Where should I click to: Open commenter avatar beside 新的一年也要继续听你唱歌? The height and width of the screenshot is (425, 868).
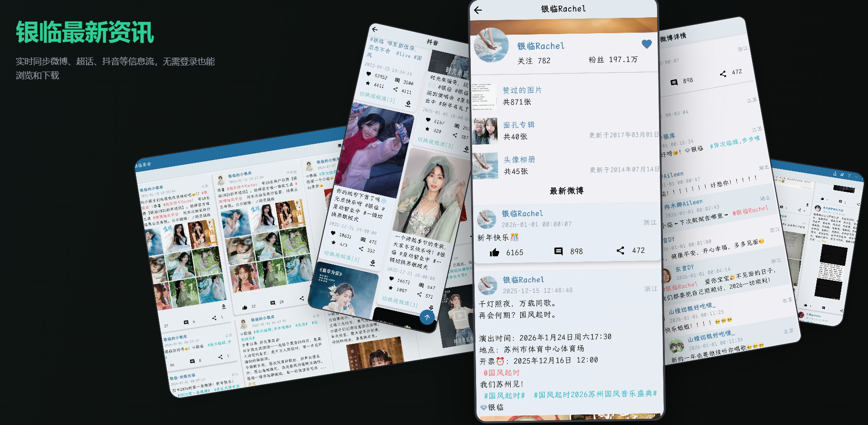pyautogui.click(x=677, y=346)
